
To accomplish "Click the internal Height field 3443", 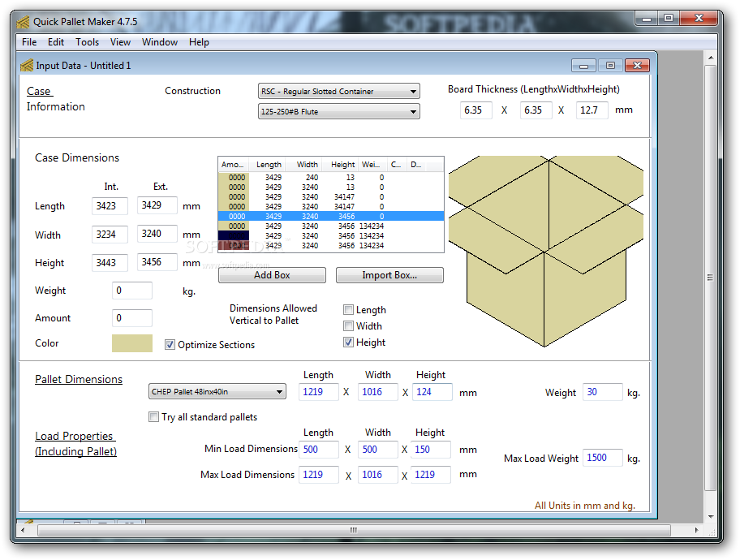I will (110, 262).
